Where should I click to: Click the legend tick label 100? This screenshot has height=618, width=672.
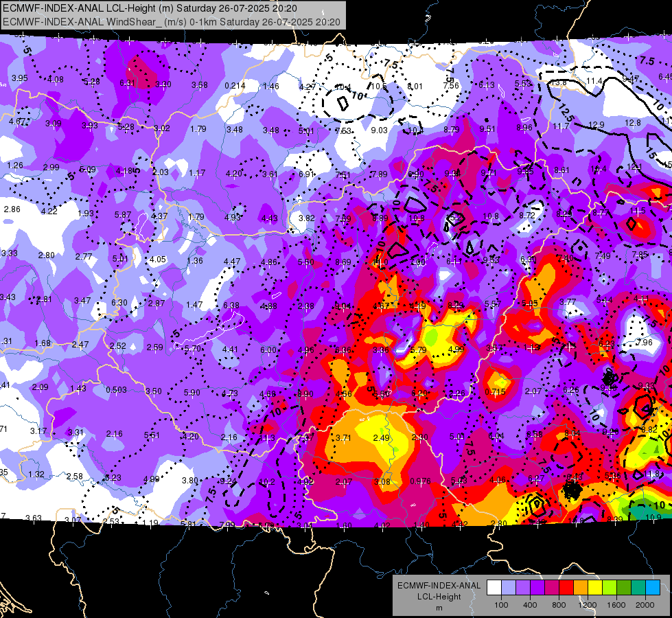point(501,605)
